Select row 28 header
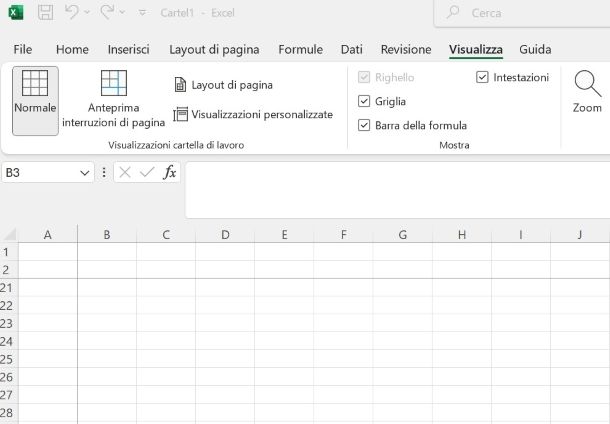This screenshot has height=424, width=610. coord(9,413)
